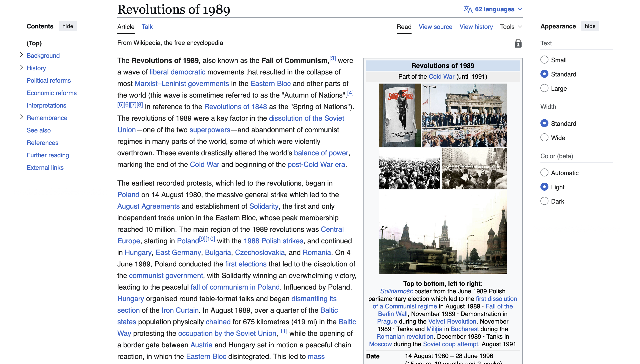Open the Solidarność poster image

(x=399, y=115)
